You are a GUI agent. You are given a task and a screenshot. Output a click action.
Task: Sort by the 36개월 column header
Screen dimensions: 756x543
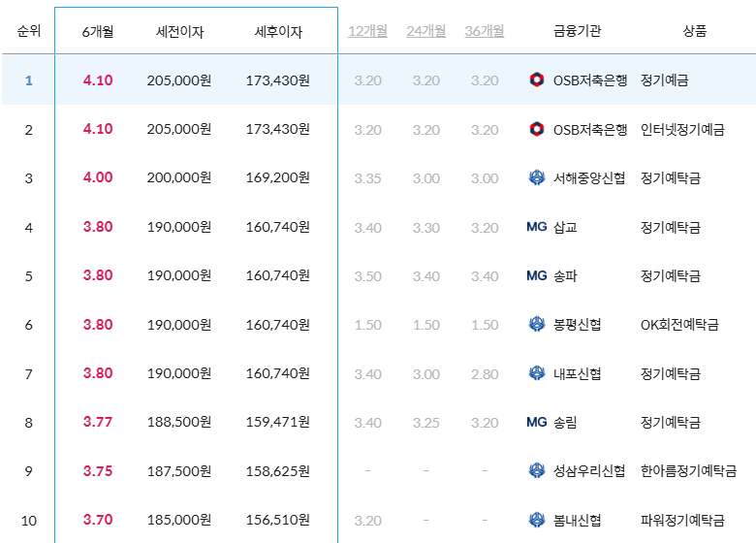click(485, 31)
